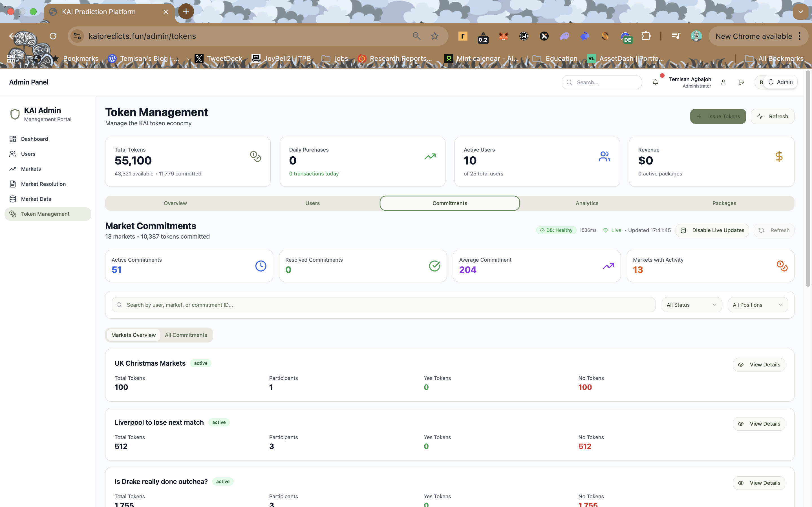Image resolution: width=812 pixels, height=507 pixels.
Task: Open Market Resolution in the sidebar
Action: 43,184
